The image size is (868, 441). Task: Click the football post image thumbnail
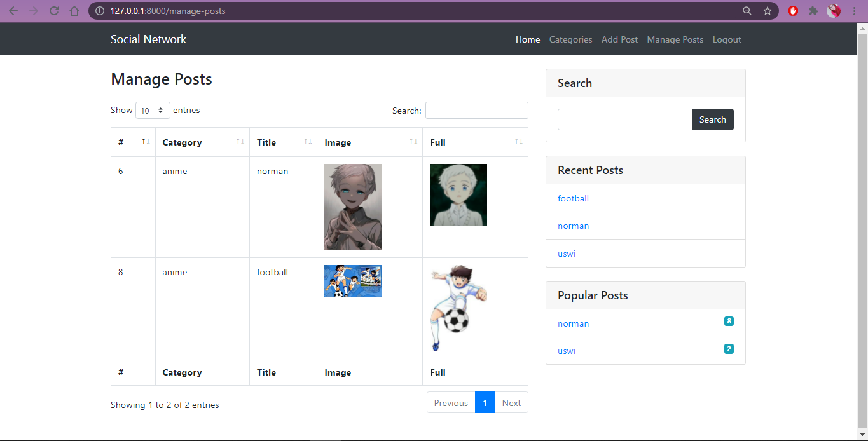tap(352, 280)
